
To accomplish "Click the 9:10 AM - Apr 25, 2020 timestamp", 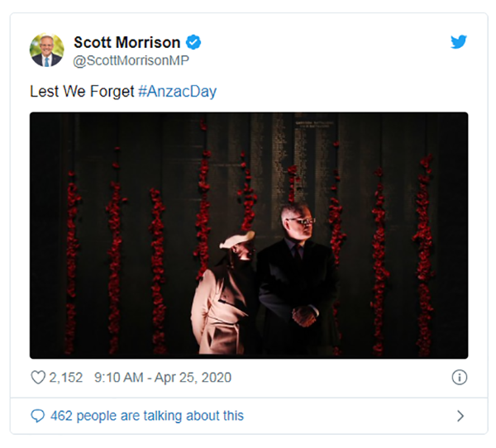I will point(163,378).
